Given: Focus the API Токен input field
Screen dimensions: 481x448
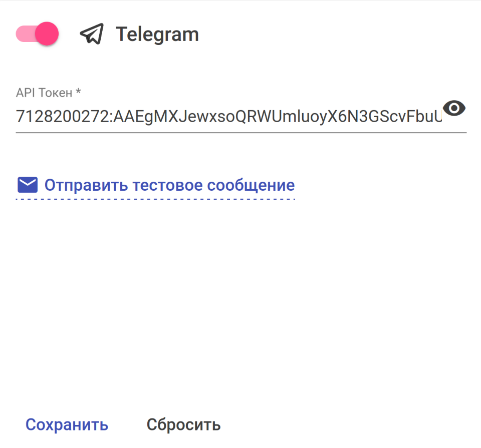Looking at the screenshot, I should point(228,117).
